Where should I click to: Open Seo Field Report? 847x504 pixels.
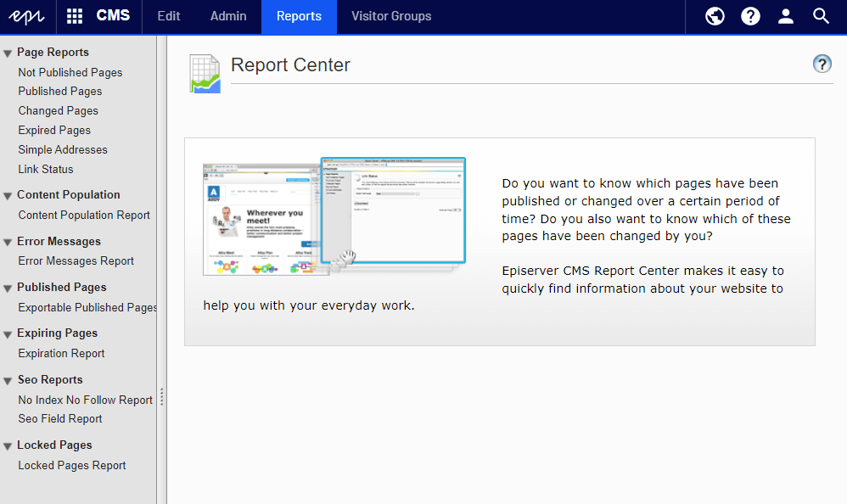tap(60, 418)
